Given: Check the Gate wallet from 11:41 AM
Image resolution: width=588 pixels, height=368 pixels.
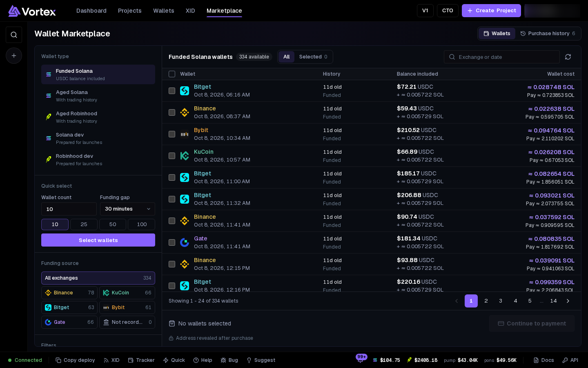Looking at the screenshot, I should 172,242.
